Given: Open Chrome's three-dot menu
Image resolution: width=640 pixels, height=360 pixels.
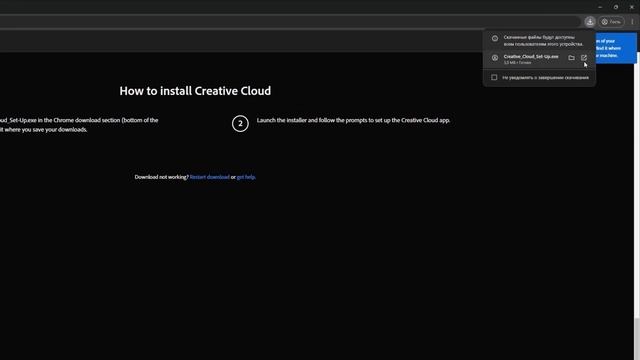Looking at the screenshot, I should tap(632, 22).
